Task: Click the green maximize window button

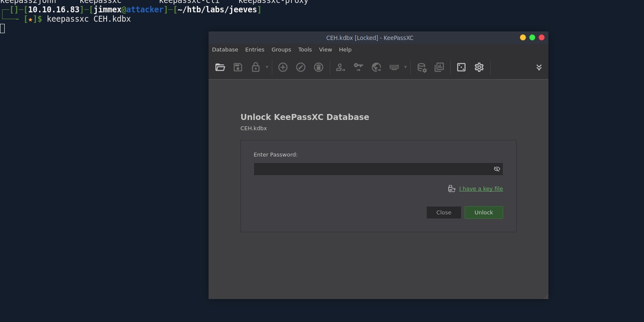Action: [532, 37]
